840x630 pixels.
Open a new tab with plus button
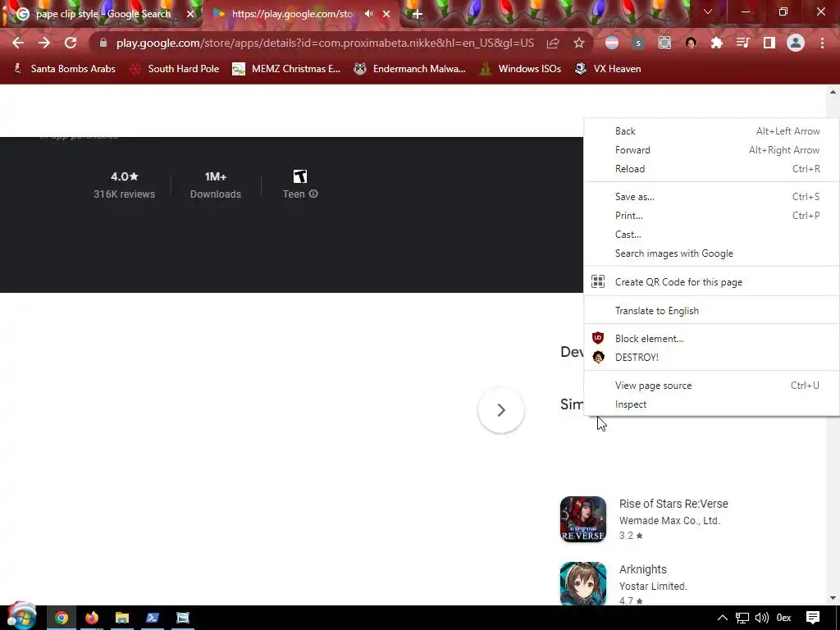418,14
